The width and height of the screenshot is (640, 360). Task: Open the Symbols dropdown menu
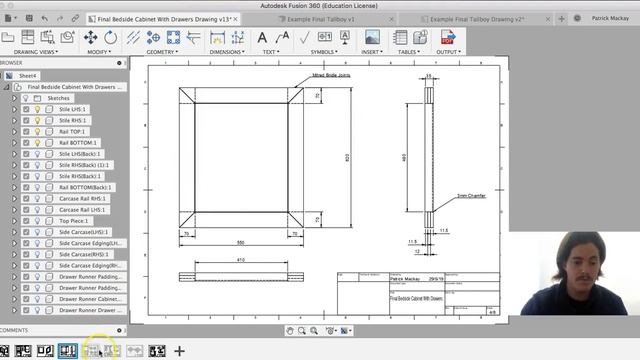click(x=324, y=52)
